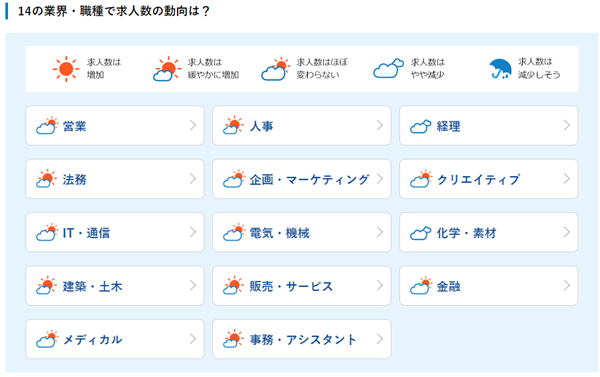
Task: Select the IT・通信 category link
Action: (x=115, y=232)
